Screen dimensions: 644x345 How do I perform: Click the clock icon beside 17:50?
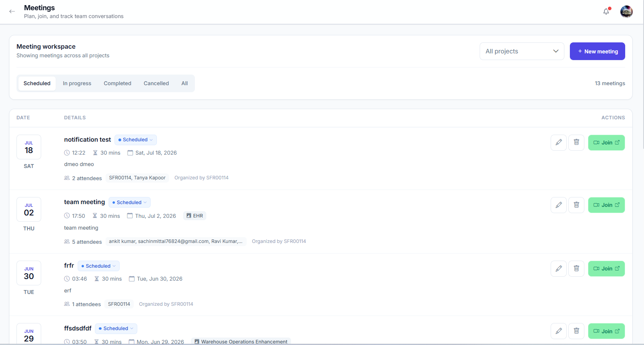(x=67, y=216)
